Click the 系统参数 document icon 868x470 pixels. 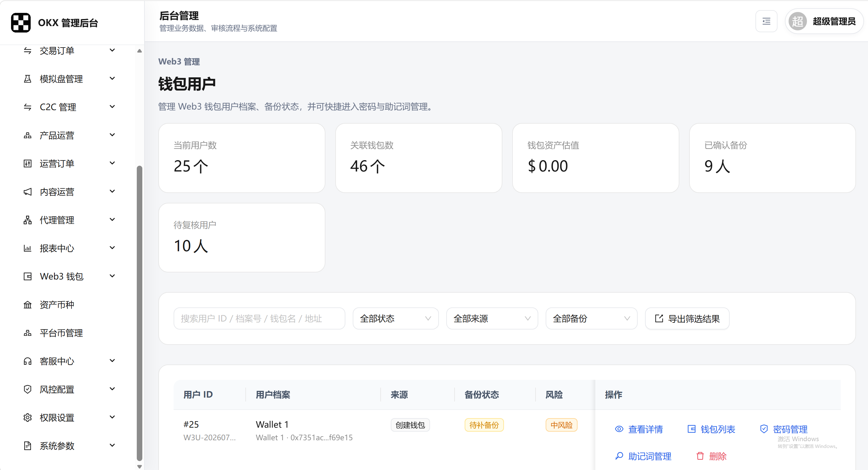pyautogui.click(x=28, y=446)
